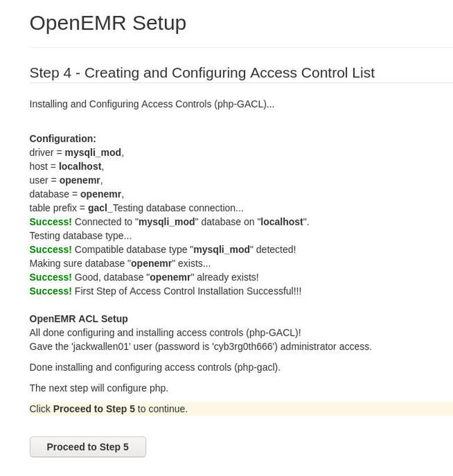453x476 pixels.
Task: Click the Step 4 heading text
Action: click(x=203, y=73)
